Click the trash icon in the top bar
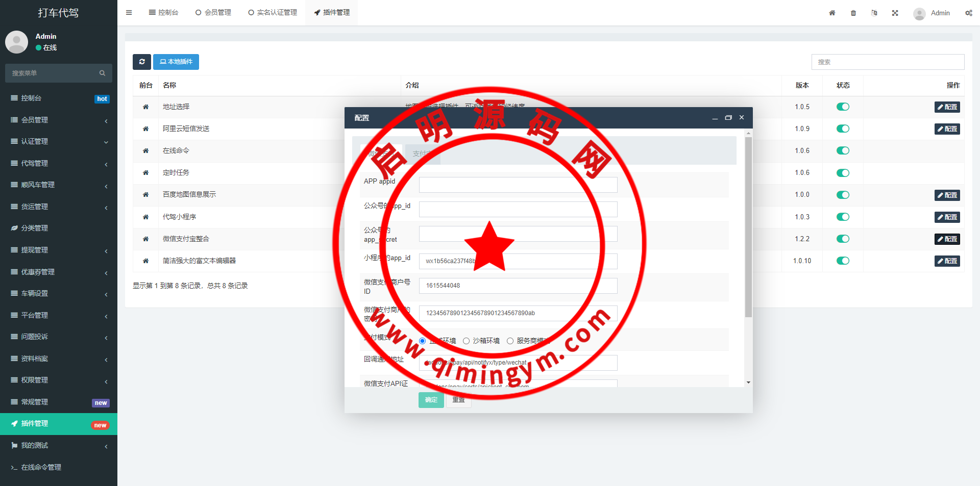Viewport: 980px width, 486px height. [853, 13]
